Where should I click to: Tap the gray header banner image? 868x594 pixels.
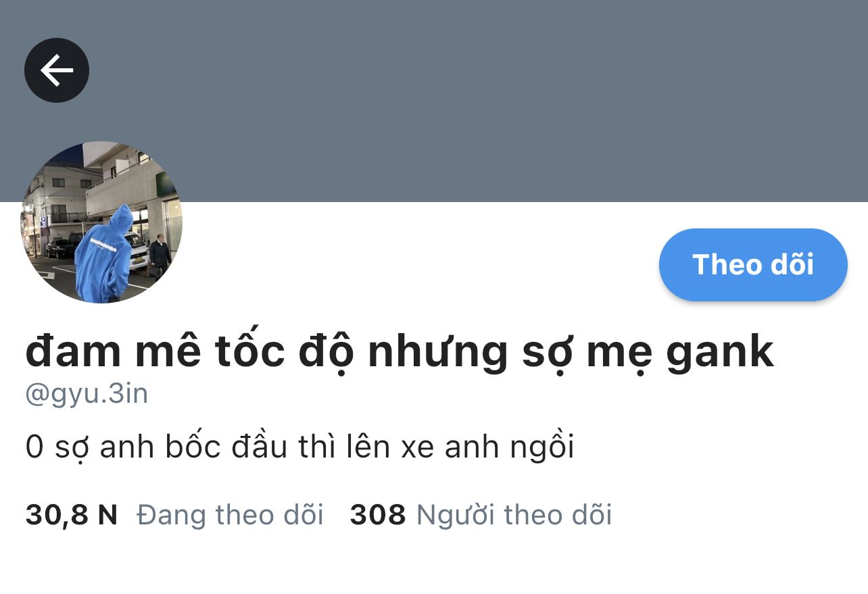pos(434,101)
